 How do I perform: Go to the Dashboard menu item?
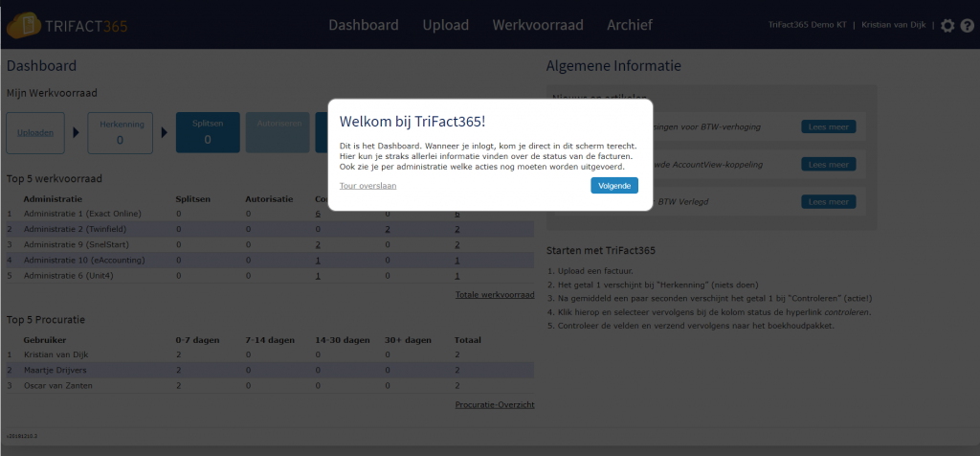point(363,25)
